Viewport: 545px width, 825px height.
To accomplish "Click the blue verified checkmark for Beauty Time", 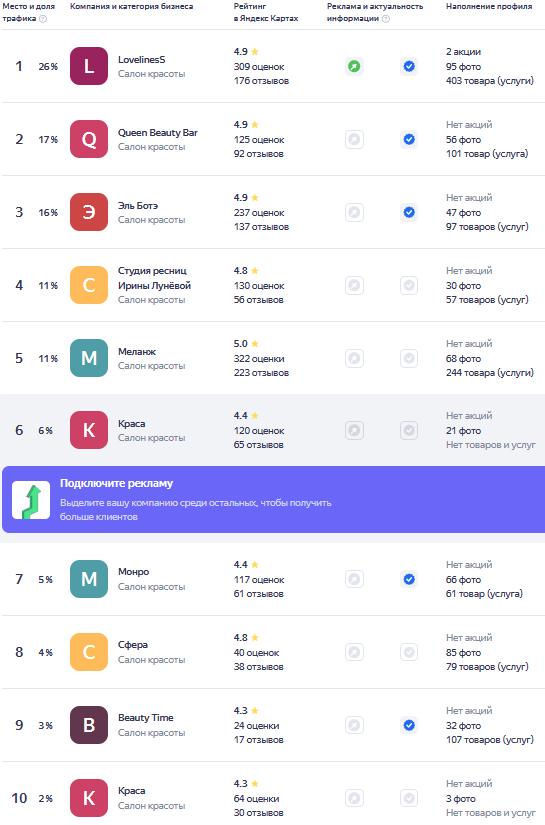I will [x=409, y=725].
